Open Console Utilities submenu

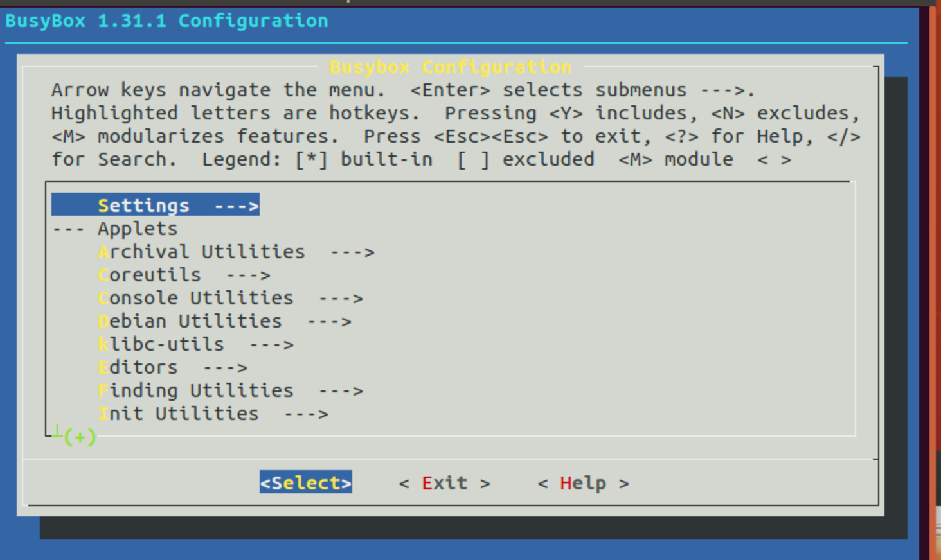[x=230, y=298]
